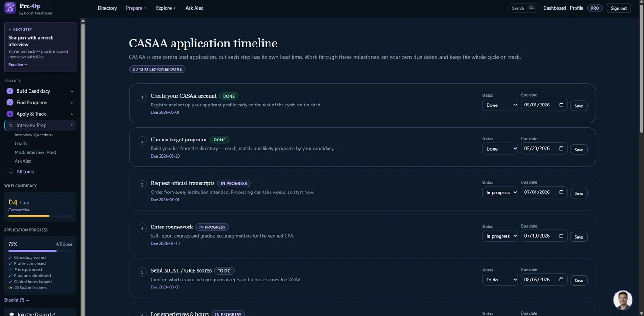Open calendar picker for 07/10/2026 date
644x316 pixels.
click(561, 236)
